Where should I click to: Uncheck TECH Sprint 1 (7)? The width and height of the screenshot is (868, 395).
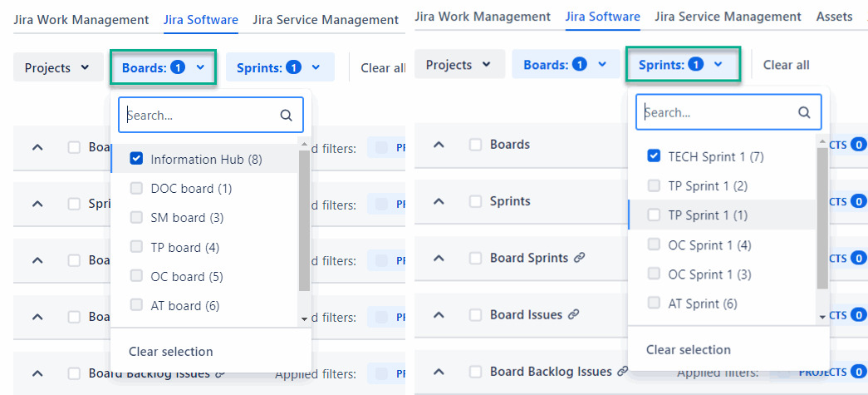pos(654,156)
